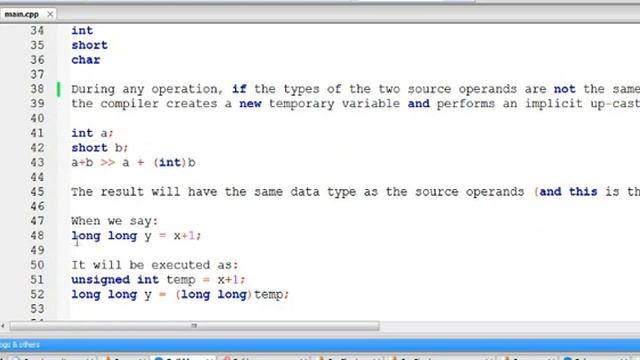The width and height of the screenshot is (640, 360).
Task: Place cursor on the 'short' keyword on line 35
Action: click(x=89, y=45)
